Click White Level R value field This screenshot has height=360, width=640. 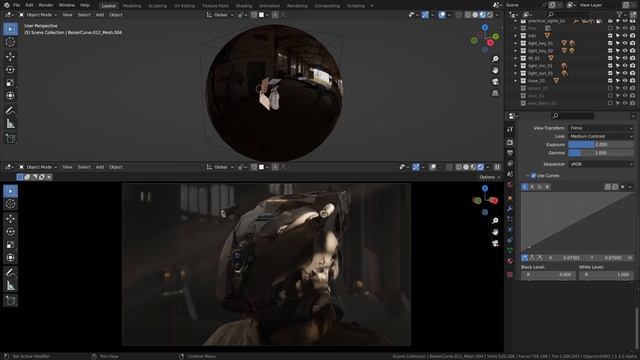click(606, 275)
